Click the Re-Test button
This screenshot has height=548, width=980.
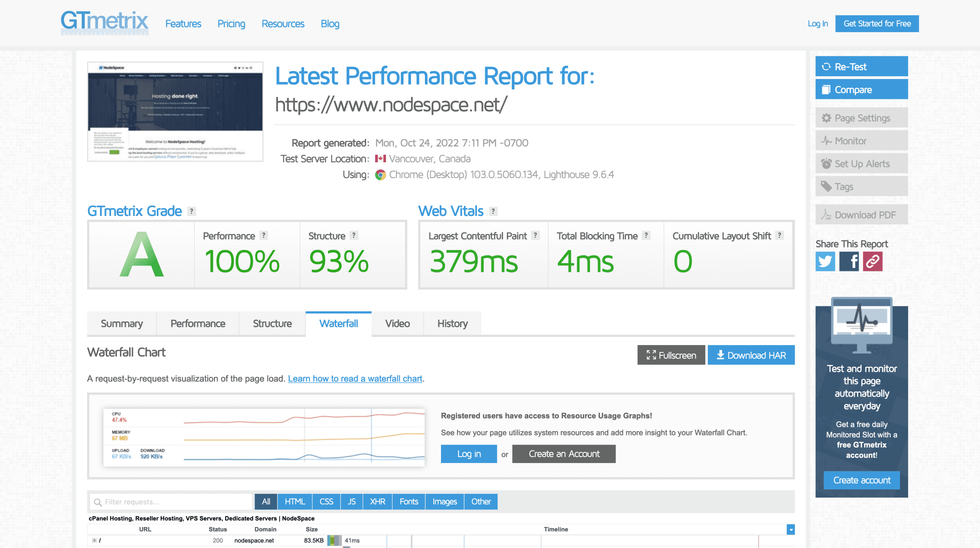pos(862,67)
